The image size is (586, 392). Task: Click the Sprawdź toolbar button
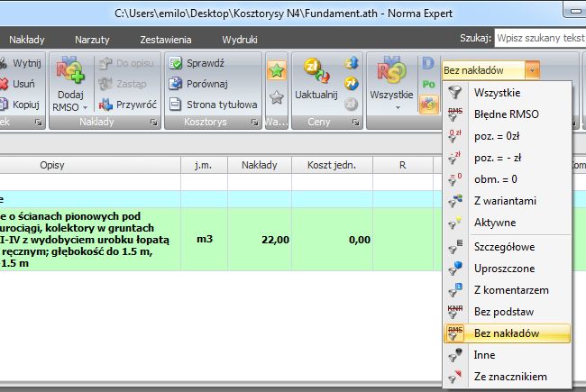tap(197, 64)
